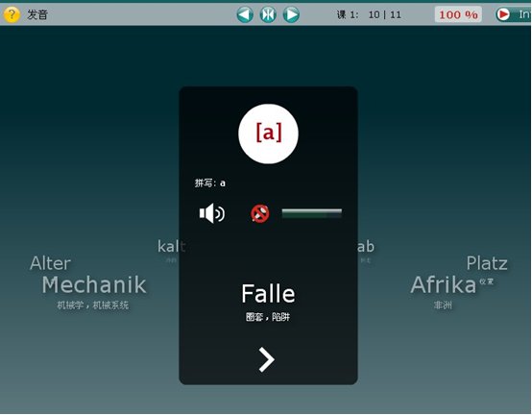The image size is (532, 415).
Task: Select the word Afrika
Action: (x=444, y=285)
